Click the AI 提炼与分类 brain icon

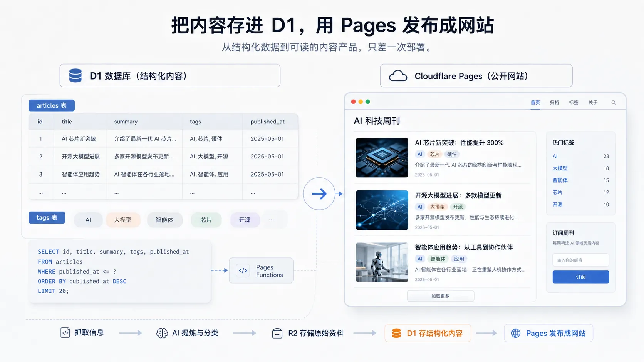[162, 333]
